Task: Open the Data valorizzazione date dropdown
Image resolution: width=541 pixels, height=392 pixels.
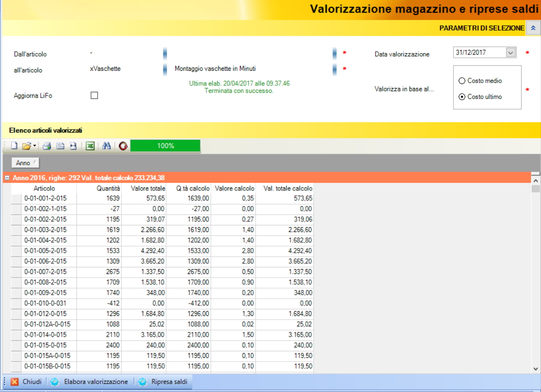Action: 511,53
